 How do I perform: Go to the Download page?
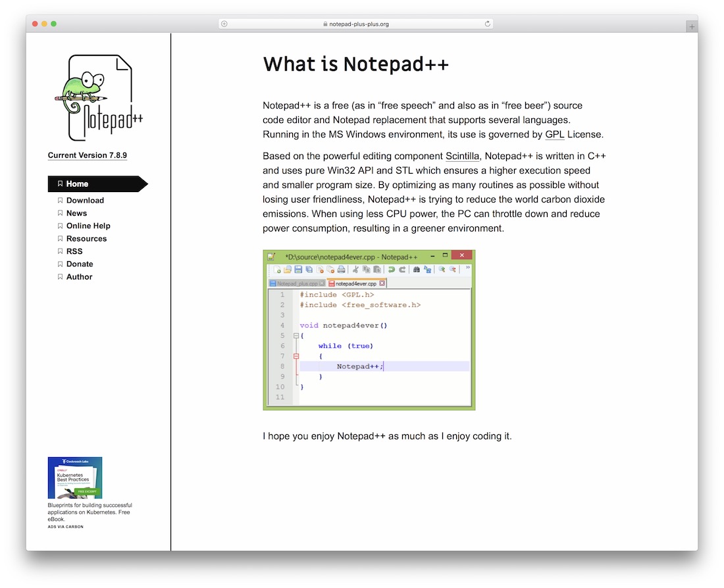(85, 201)
